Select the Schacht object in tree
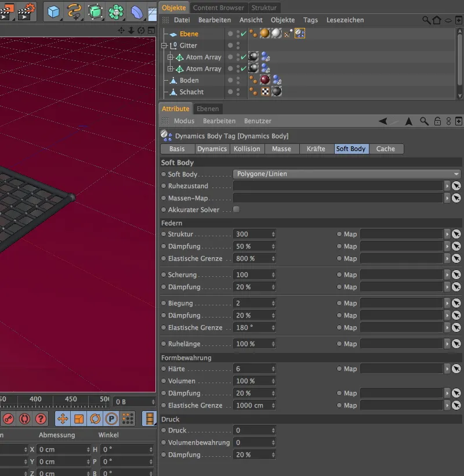Screen dimensions: 464x476 (x=191, y=92)
